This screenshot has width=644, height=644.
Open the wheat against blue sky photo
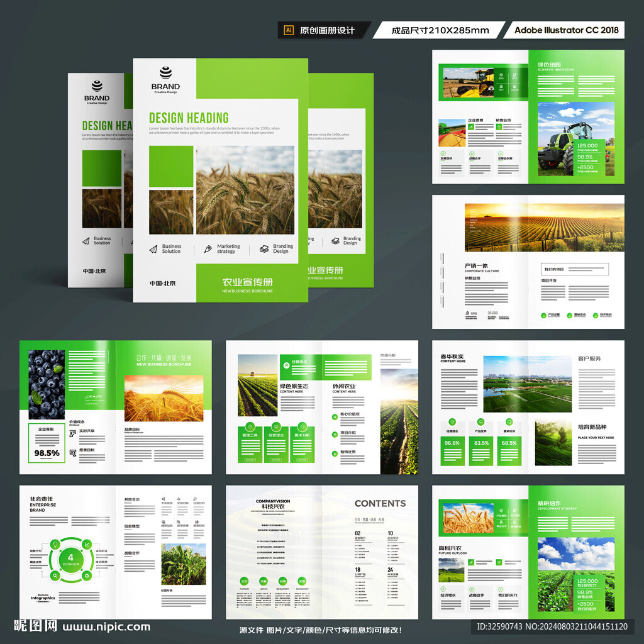[x=468, y=518]
